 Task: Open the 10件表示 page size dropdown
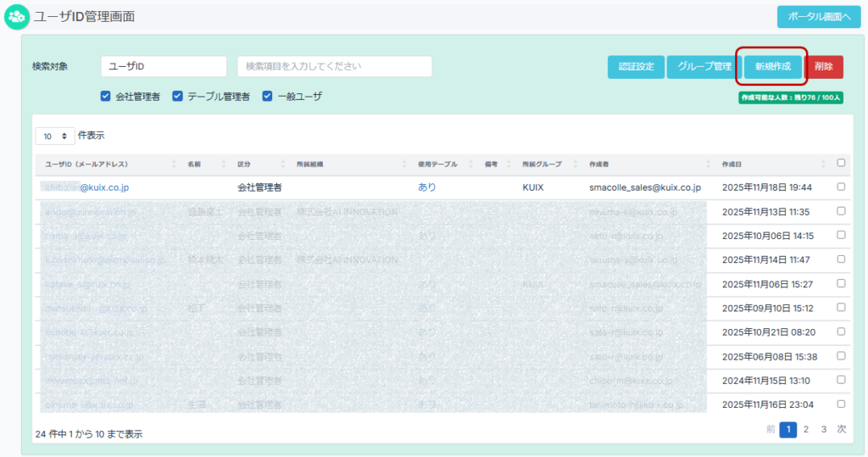pyautogui.click(x=55, y=136)
